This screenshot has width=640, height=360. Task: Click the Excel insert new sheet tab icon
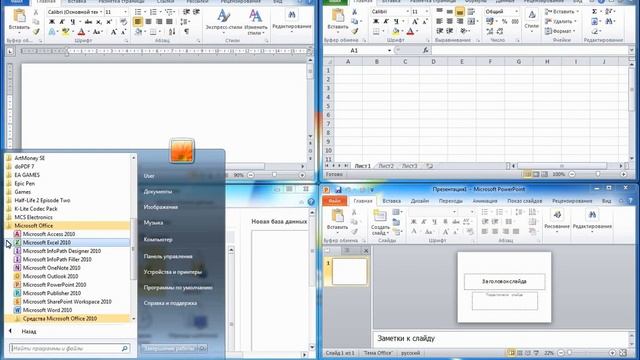(429, 166)
